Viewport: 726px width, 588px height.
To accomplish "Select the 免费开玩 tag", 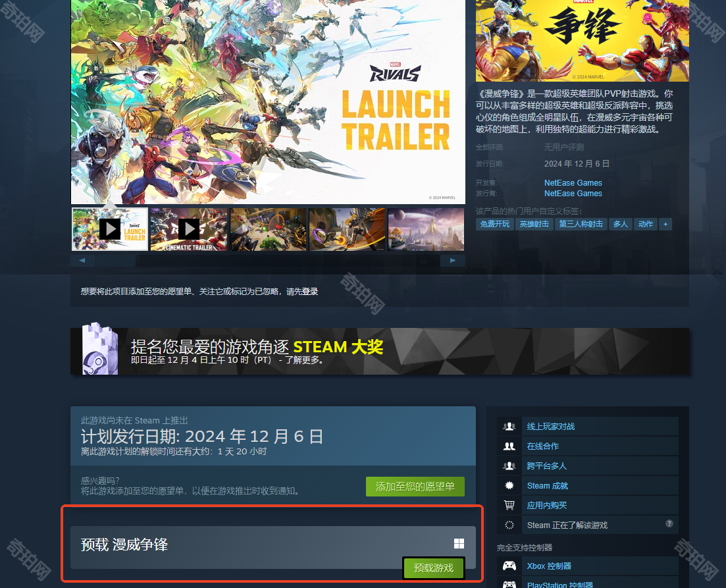I will coord(494,225).
